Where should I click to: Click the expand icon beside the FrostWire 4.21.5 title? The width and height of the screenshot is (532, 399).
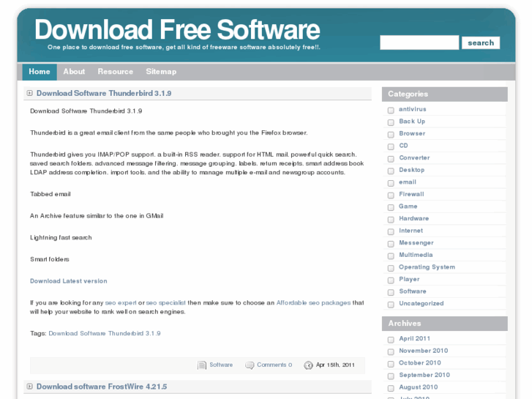pyautogui.click(x=30, y=387)
